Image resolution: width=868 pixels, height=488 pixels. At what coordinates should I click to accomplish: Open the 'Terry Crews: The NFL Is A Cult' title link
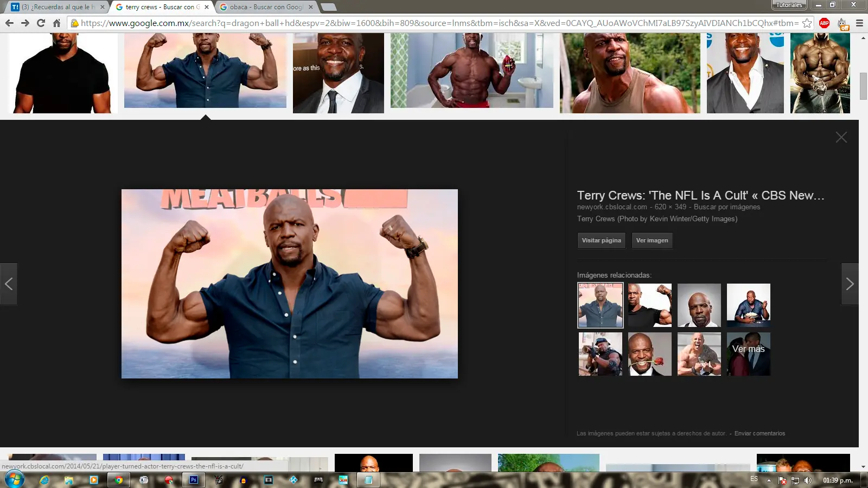pyautogui.click(x=700, y=195)
